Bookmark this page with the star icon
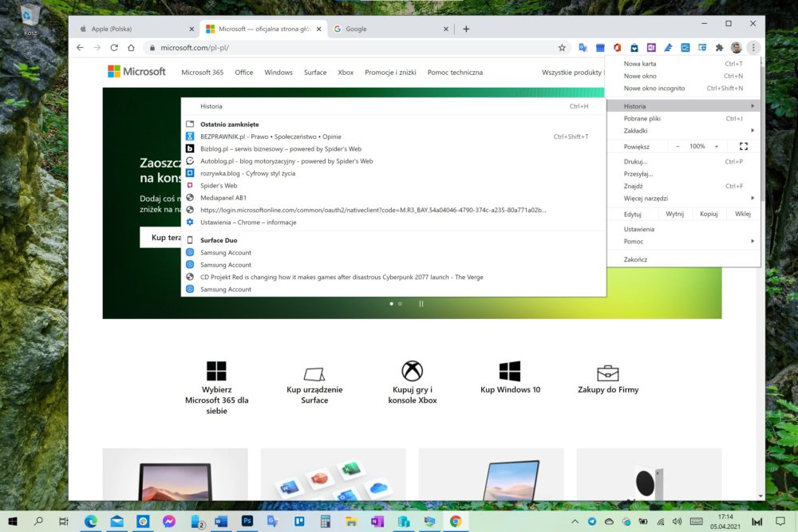 (562, 47)
